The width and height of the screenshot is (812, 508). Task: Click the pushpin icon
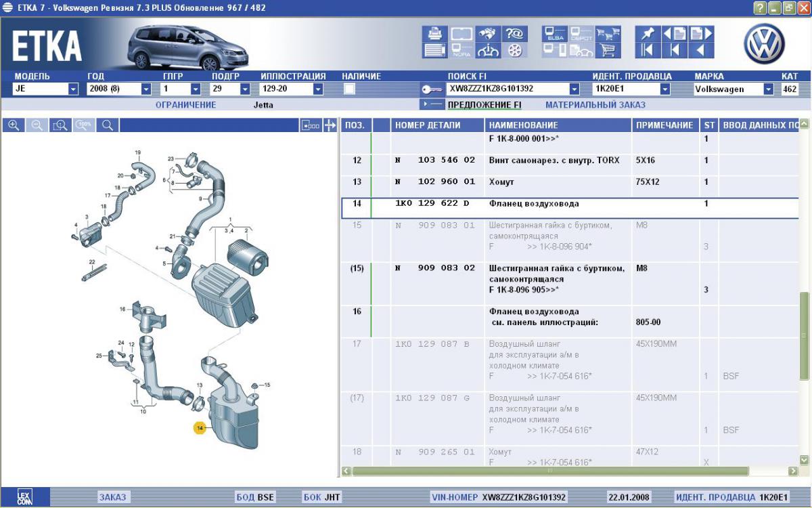point(648,34)
